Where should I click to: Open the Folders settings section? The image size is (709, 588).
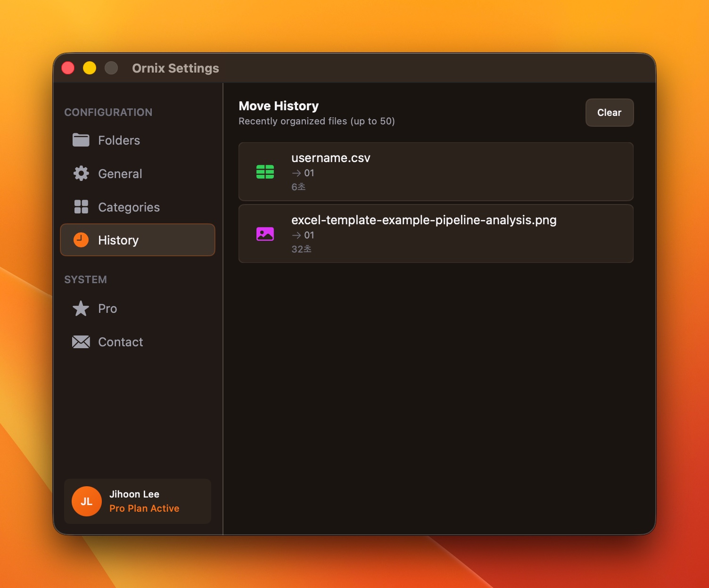(x=119, y=140)
